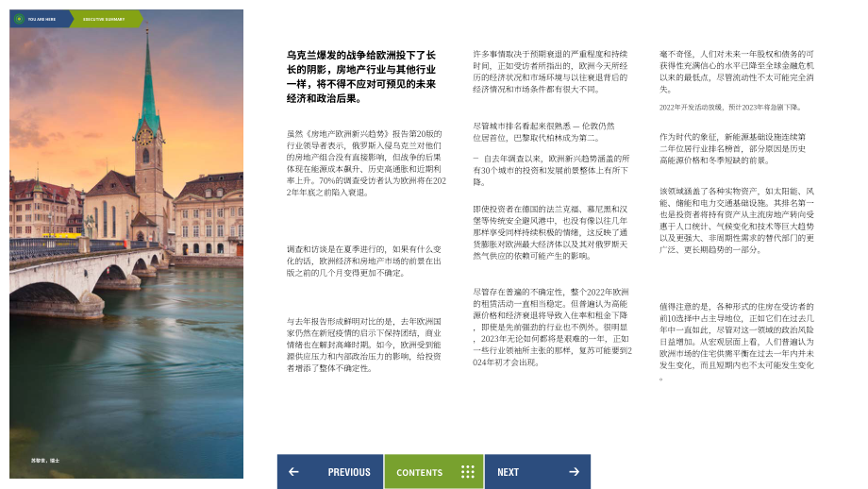Click the line '2022年开发活动放缓'
Image resolution: width=868 pixels, height=489 pixels.
tap(730, 108)
